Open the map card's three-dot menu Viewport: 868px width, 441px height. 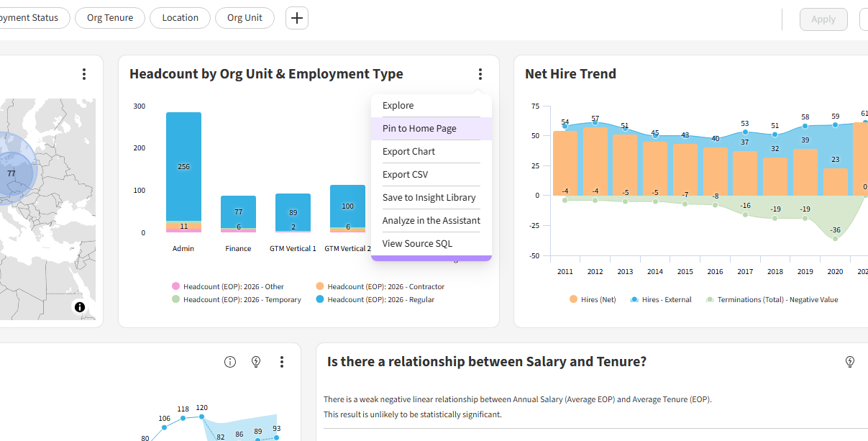84,74
